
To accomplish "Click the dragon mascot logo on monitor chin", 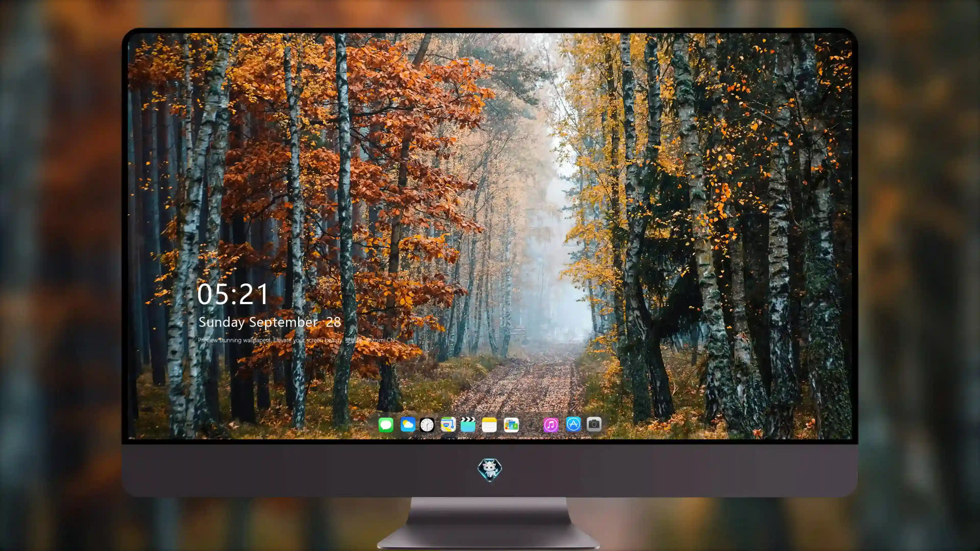I will [x=490, y=470].
